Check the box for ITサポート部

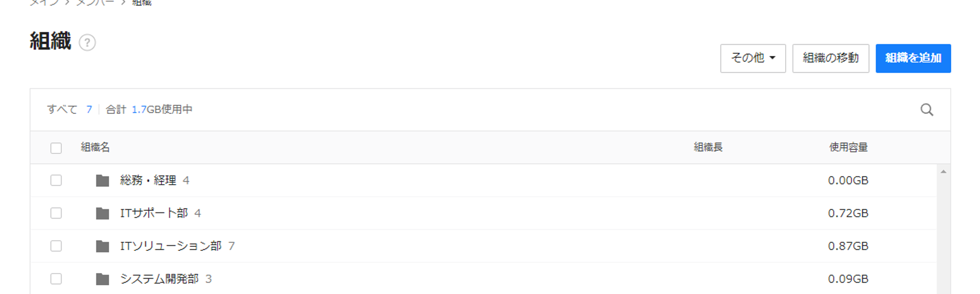pyautogui.click(x=56, y=213)
